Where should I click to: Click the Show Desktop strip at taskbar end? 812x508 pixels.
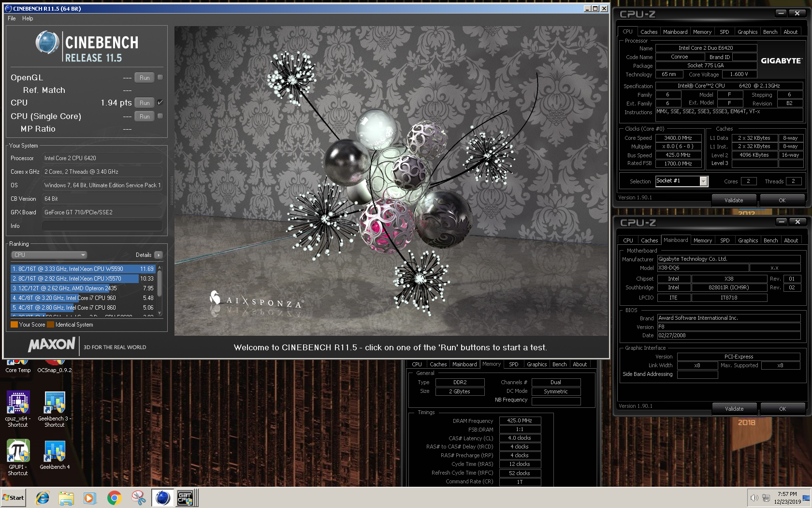pos(806,498)
